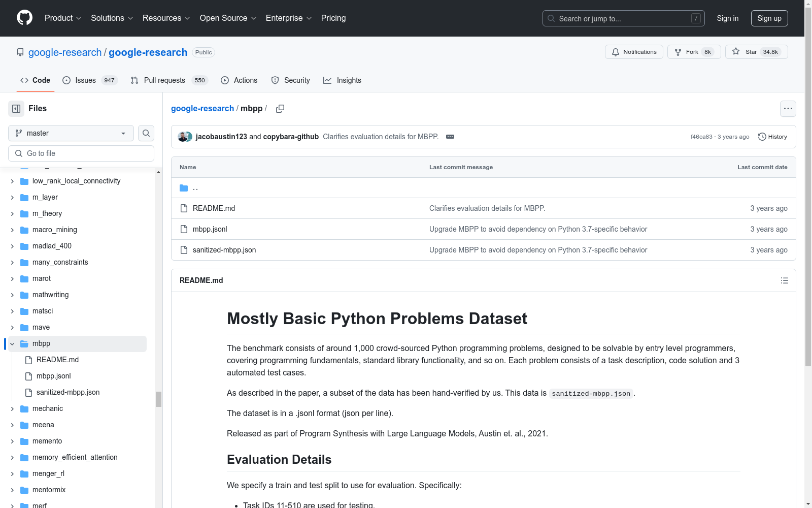Open the README outline icon
The height and width of the screenshot is (508, 812).
point(784,280)
